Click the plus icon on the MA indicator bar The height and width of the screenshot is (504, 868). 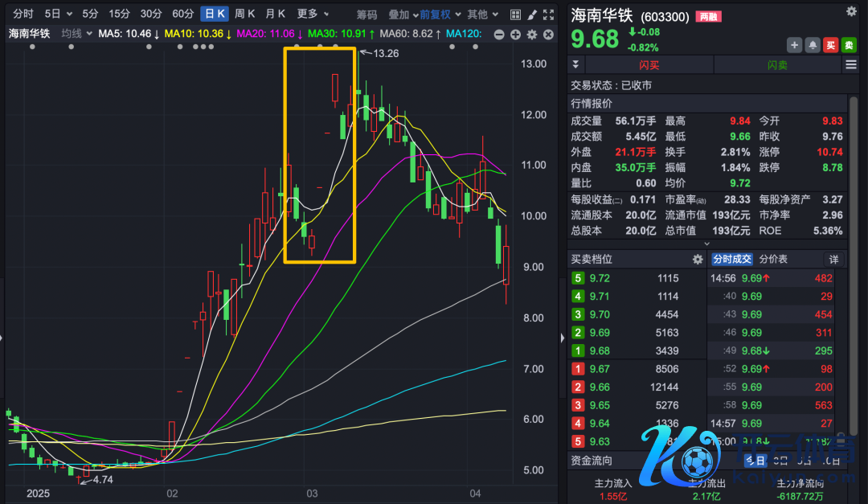pos(515,34)
